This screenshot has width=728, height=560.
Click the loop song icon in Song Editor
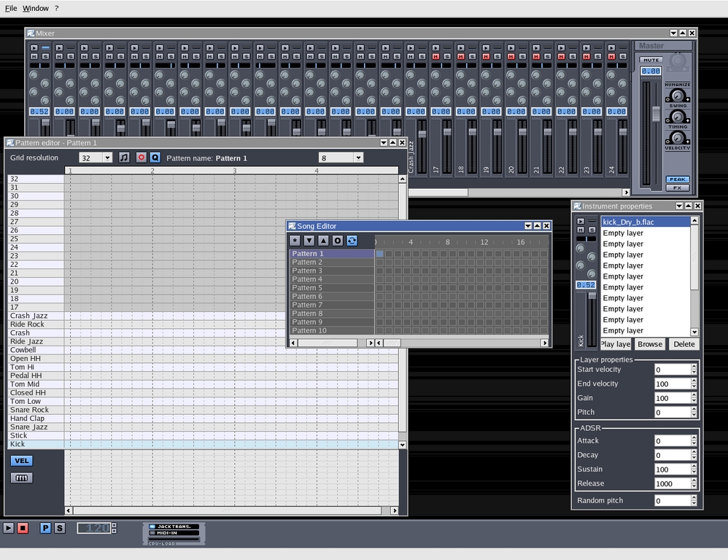click(352, 241)
